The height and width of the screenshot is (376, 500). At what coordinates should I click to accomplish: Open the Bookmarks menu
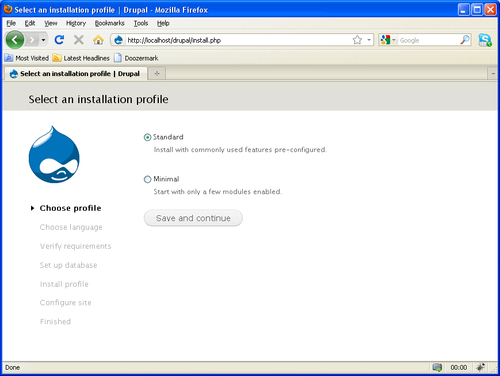tap(109, 23)
